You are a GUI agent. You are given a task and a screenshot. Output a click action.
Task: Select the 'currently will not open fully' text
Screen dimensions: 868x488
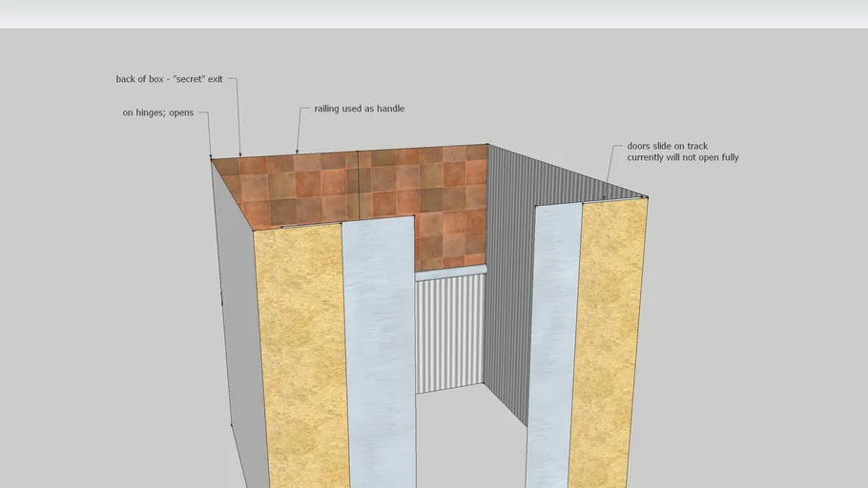[683, 157]
